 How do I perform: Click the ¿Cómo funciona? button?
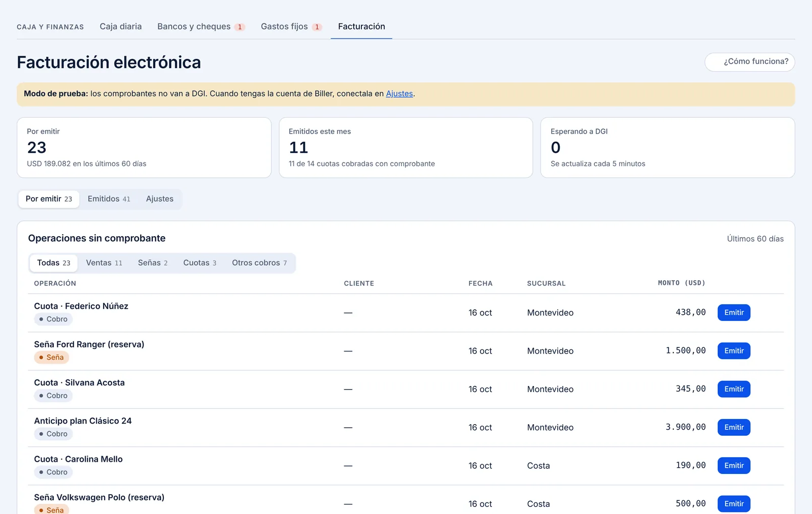click(750, 61)
